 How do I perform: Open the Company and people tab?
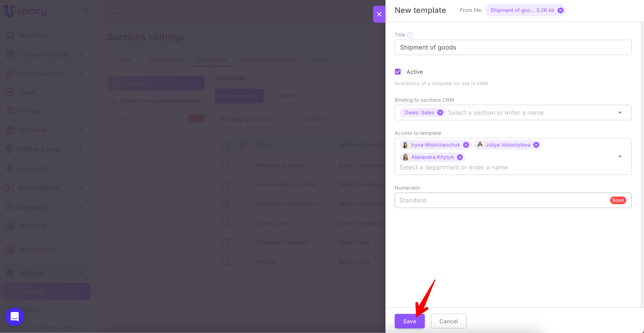click(x=268, y=60)
